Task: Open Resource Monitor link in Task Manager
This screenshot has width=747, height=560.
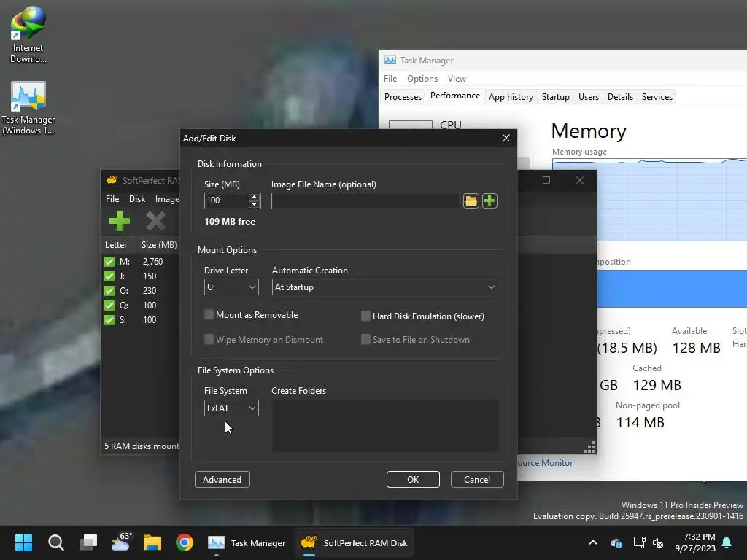Action: pyautogui.click(x=545, y=463)
